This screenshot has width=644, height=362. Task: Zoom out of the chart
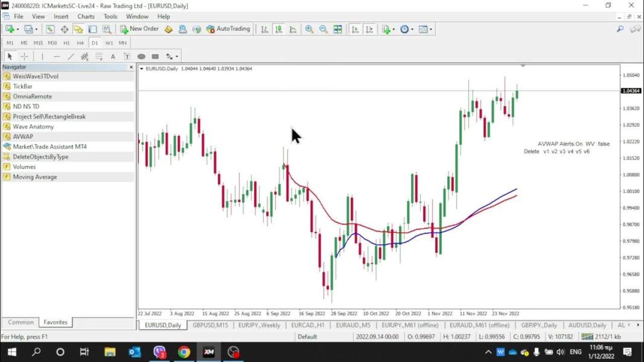pyautogui.click(x=324, y=29)
